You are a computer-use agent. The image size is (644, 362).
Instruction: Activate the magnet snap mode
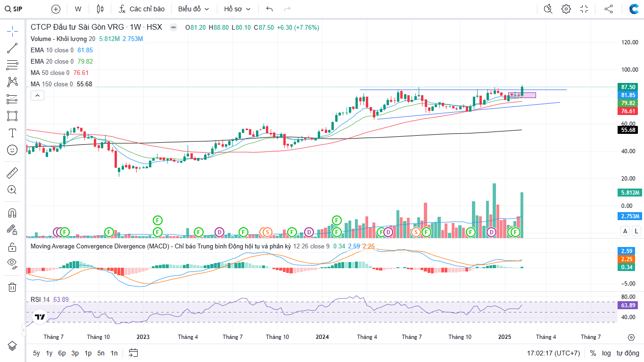click(x=12, y=213)
